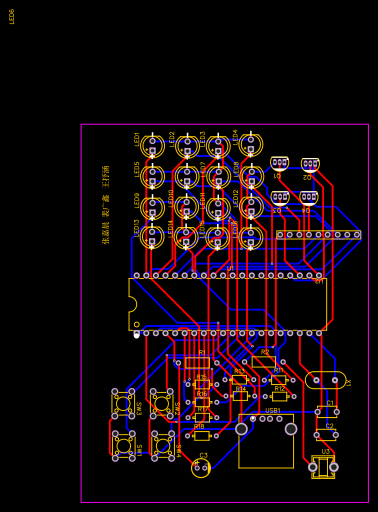Click the LED13 footprint in the array
378x512 pixels.
(152, 237)
